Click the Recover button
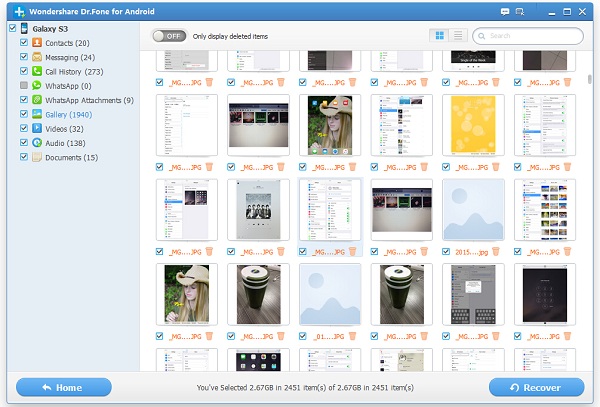Screen dimensions: 600x407 [x=536, y=387]
